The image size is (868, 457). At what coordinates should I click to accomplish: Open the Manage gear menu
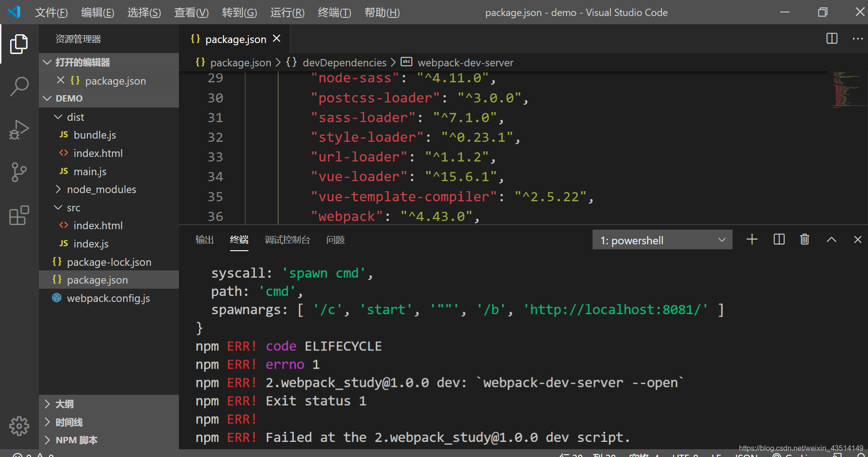[x=19, y=426]
